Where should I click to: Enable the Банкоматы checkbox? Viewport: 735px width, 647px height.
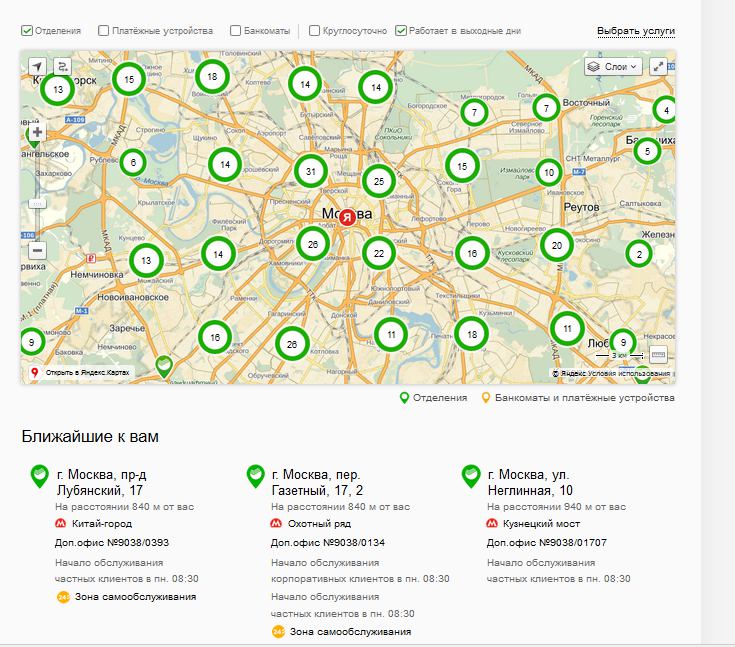[235, 31]
